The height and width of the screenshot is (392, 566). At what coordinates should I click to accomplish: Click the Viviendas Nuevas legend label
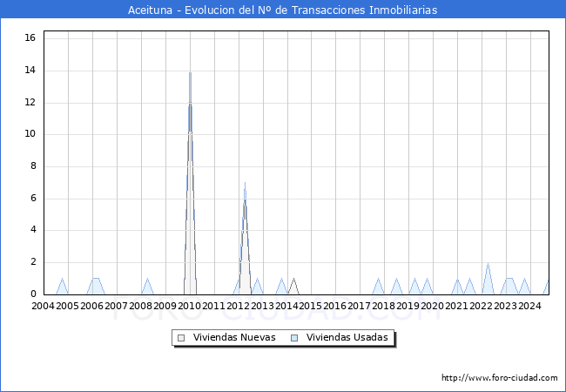(x=234, y=337)
